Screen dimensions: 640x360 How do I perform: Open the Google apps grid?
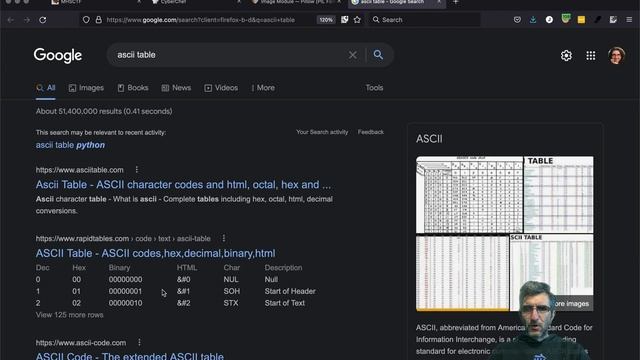click(x=591, y=56)
